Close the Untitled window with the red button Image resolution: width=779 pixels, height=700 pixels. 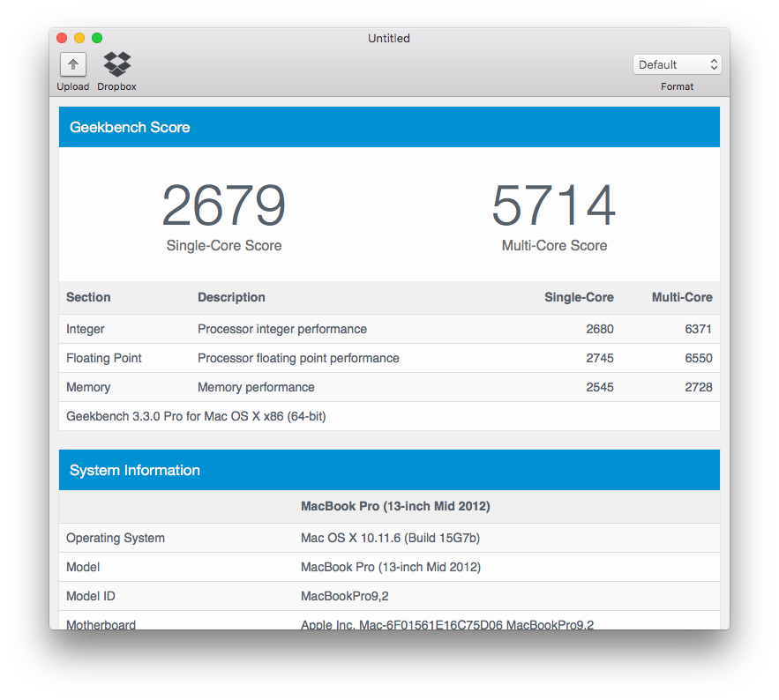[x=62, y=38]
